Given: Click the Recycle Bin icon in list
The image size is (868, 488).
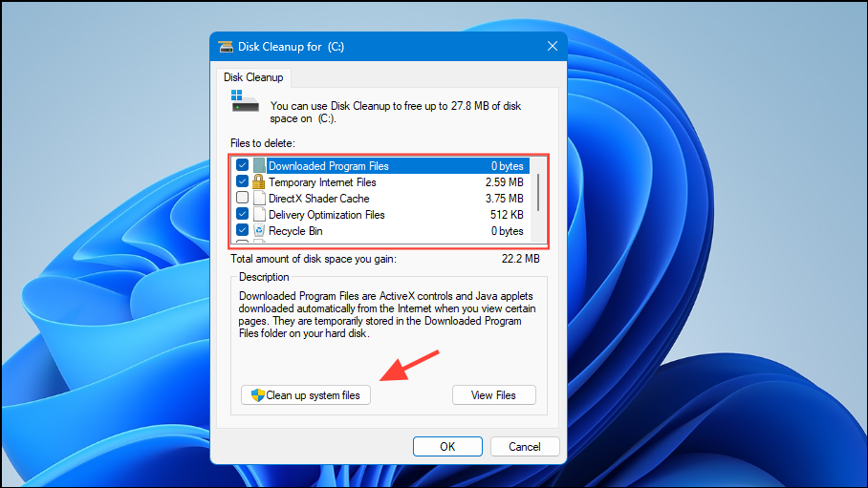Looking at the screenshot, I should tap(258, 230).
